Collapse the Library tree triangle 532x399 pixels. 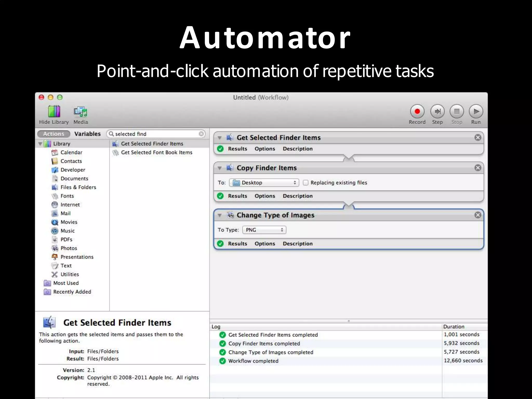[x=40, y=144]
